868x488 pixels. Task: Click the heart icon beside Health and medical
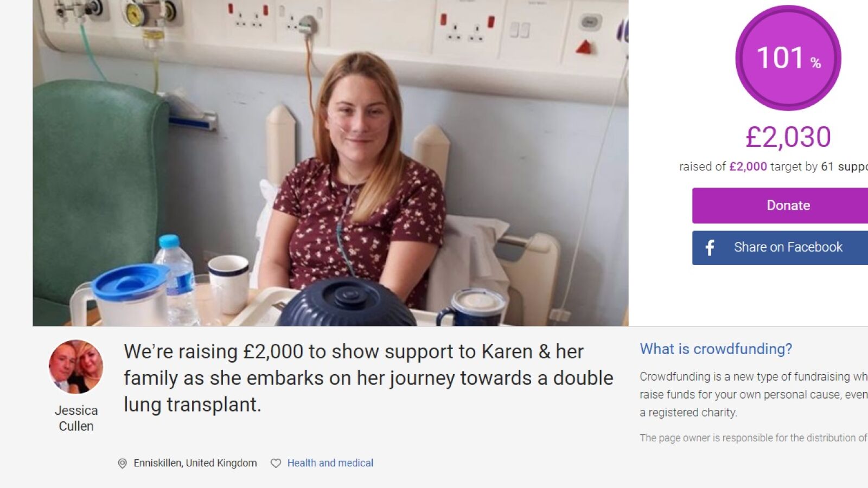click(x=276, y=463)
